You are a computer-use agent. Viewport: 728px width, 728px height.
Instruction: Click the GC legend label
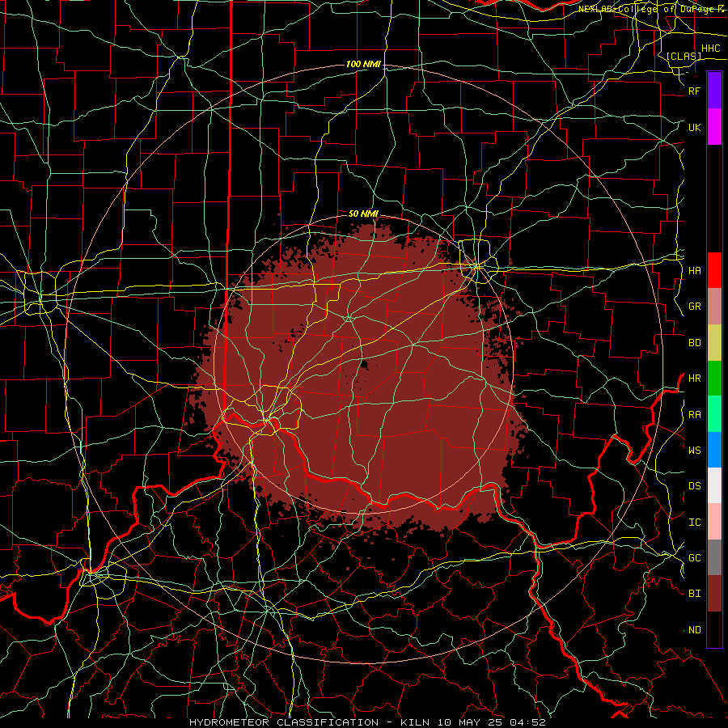click(695, 558)
